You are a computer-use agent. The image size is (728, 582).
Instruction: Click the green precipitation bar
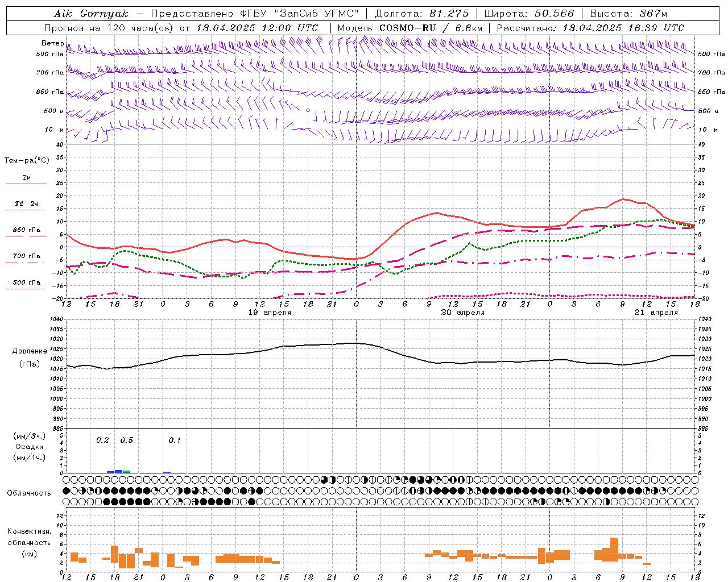tap(126, 472)
